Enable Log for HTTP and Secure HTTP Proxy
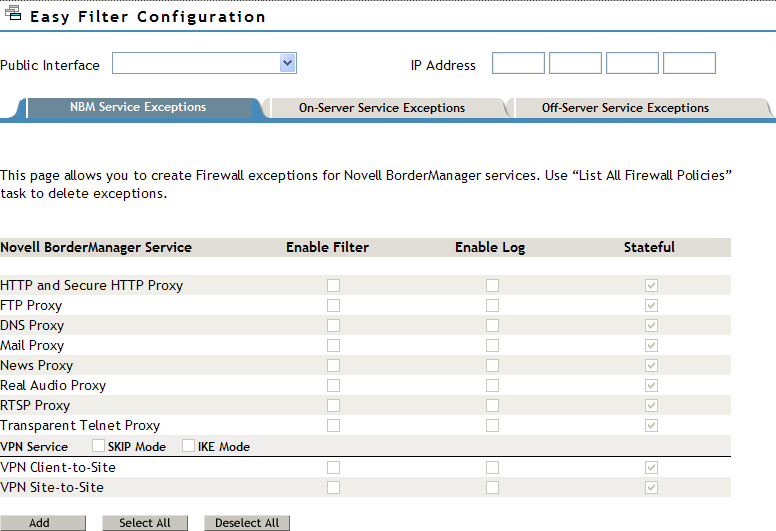 [x=492, y=286]
